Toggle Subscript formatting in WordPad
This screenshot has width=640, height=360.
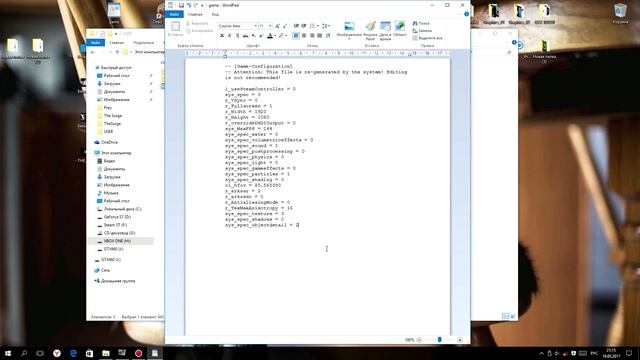[x=253, y=36]
